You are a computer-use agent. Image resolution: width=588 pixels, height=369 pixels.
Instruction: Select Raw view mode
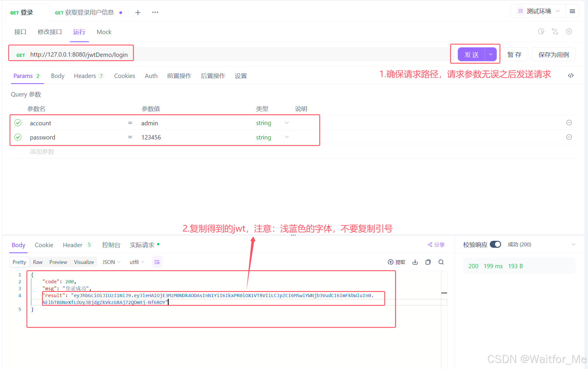(38, 262)
